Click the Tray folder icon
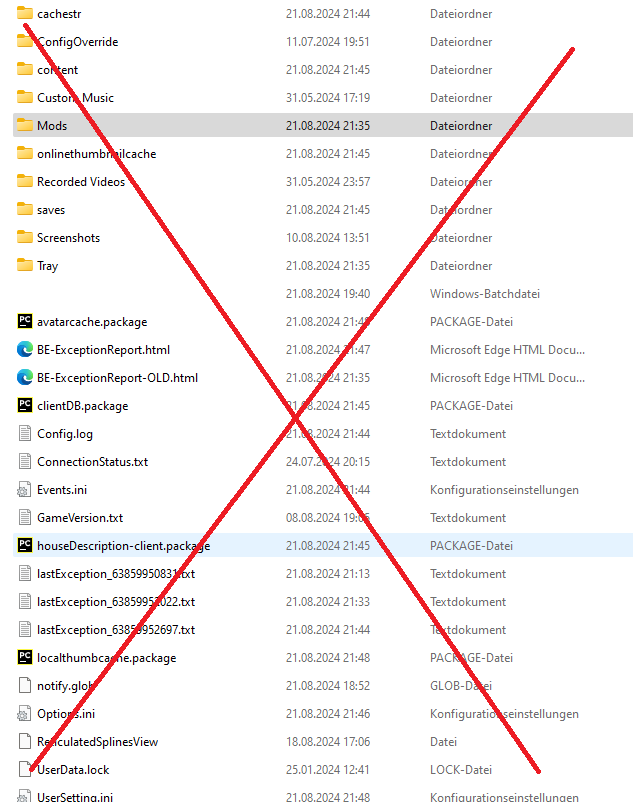The height and width of the screenshot is (808, 633). tap(25, 266)
